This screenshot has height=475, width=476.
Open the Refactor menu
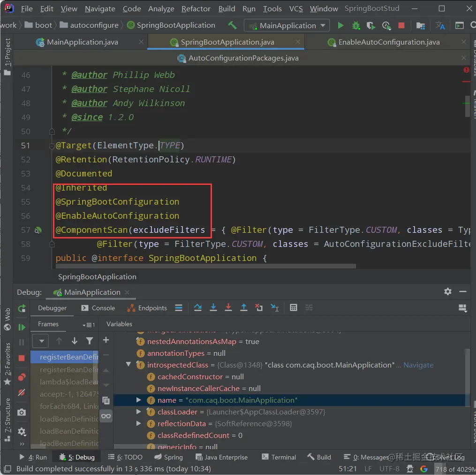pos(196,8)
